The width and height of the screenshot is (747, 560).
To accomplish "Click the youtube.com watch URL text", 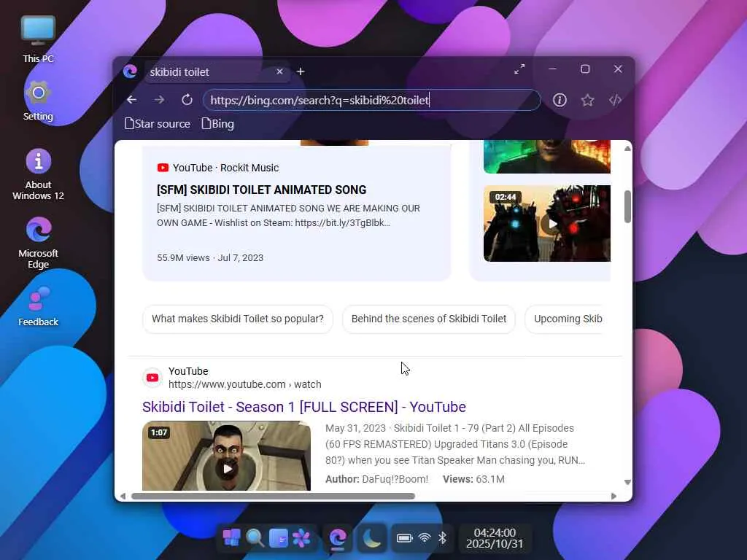I will [245, 384].
